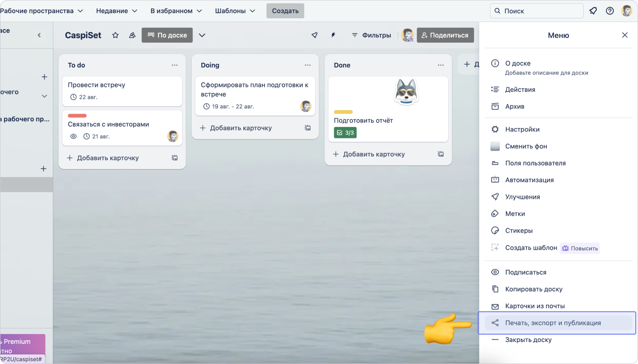Click the Поделиться button

click(x=445, y=35)
